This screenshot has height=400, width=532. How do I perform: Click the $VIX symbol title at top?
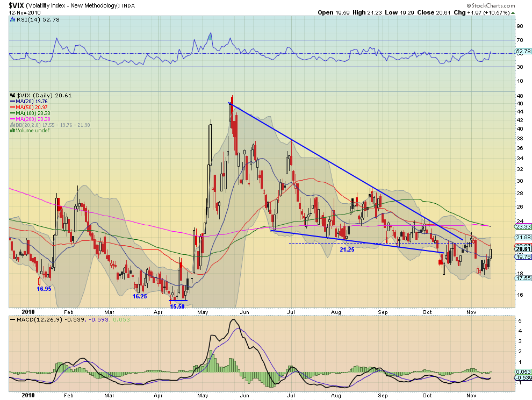point(16,5)
